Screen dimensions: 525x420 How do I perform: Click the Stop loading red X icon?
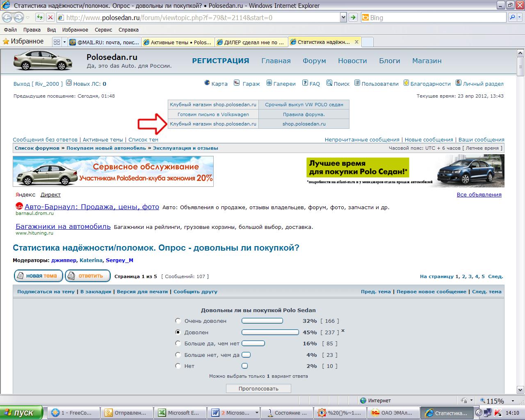click(x=50, y=18)
